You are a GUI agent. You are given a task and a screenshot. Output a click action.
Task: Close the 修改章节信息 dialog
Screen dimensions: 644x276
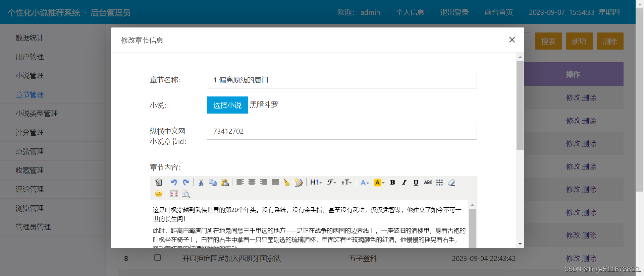[512, 40]
